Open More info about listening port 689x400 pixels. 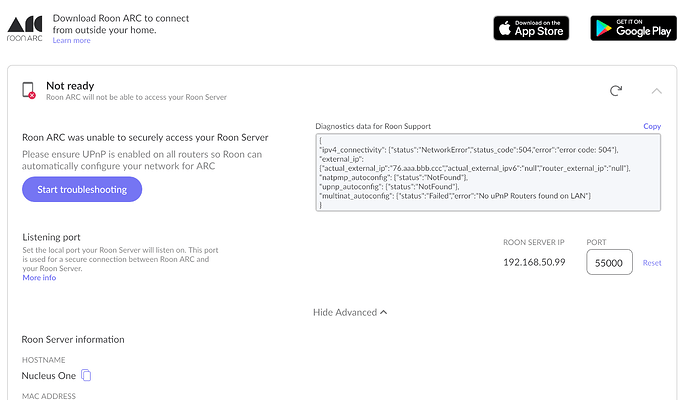click(x=39, y=278)
